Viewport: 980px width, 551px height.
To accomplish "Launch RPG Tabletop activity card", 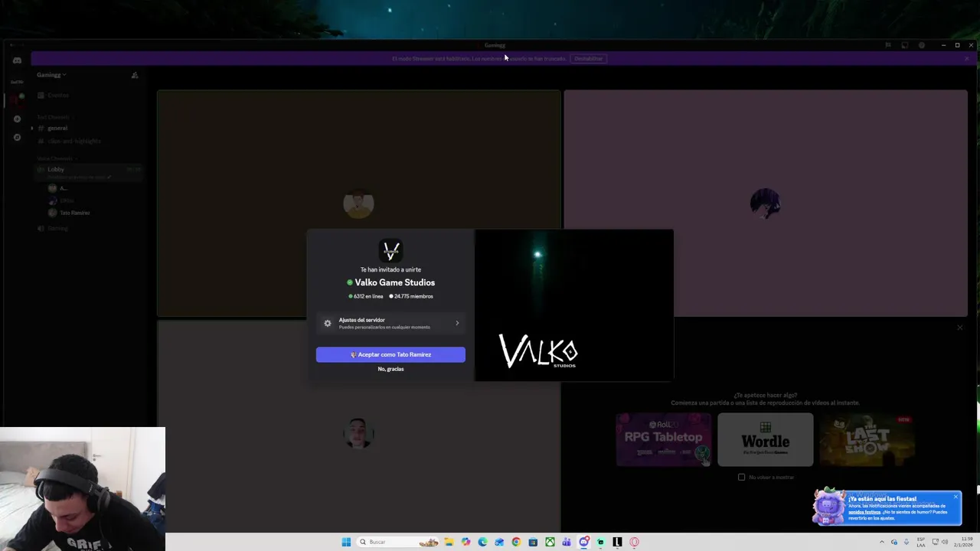I will point(664,439).
